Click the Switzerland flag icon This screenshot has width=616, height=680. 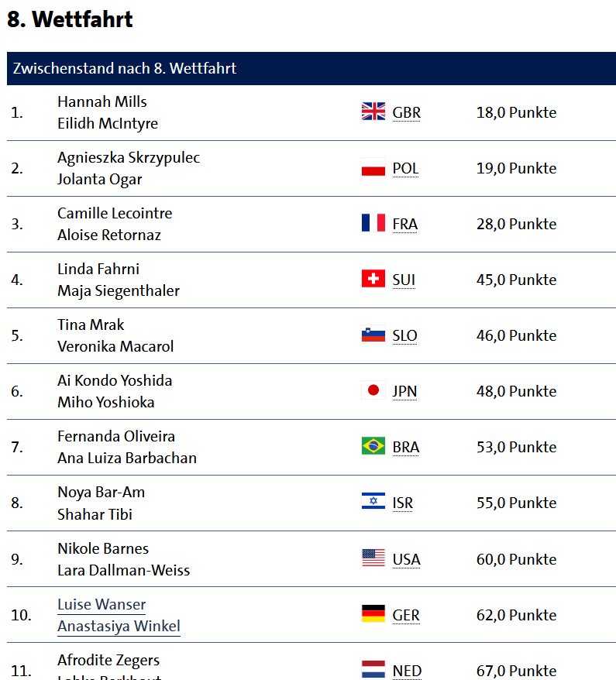click(x=373, y=279)
